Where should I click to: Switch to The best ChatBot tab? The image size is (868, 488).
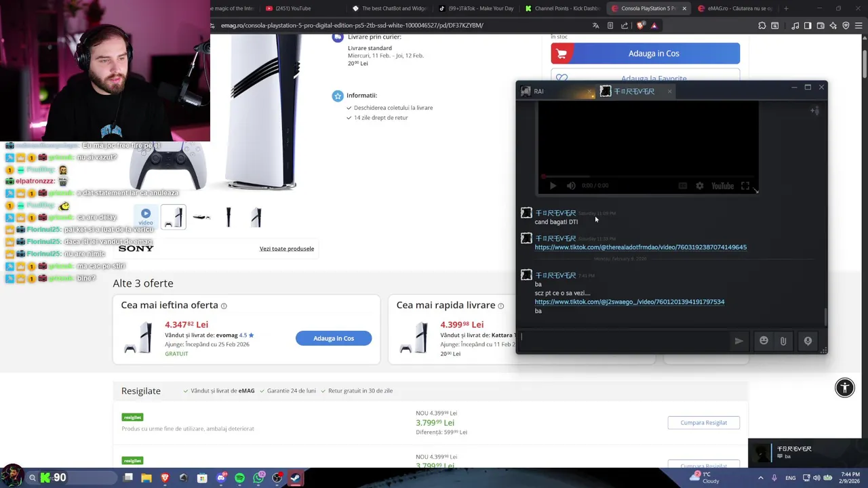tap(390, 8)
